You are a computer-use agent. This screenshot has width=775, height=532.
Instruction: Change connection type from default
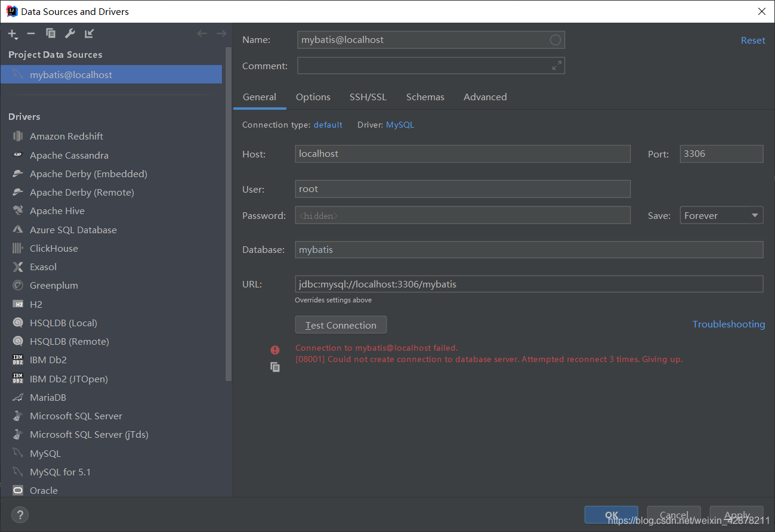click(x=328, y=125)
